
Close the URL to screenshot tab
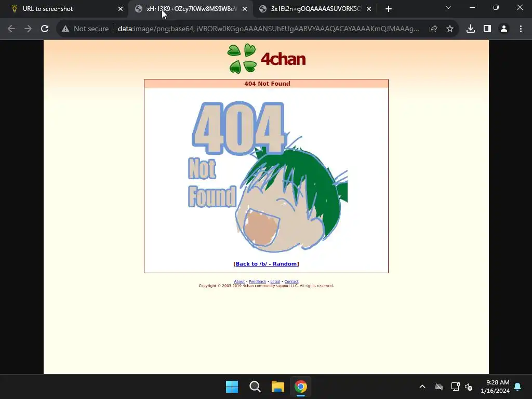pos(121,9)
